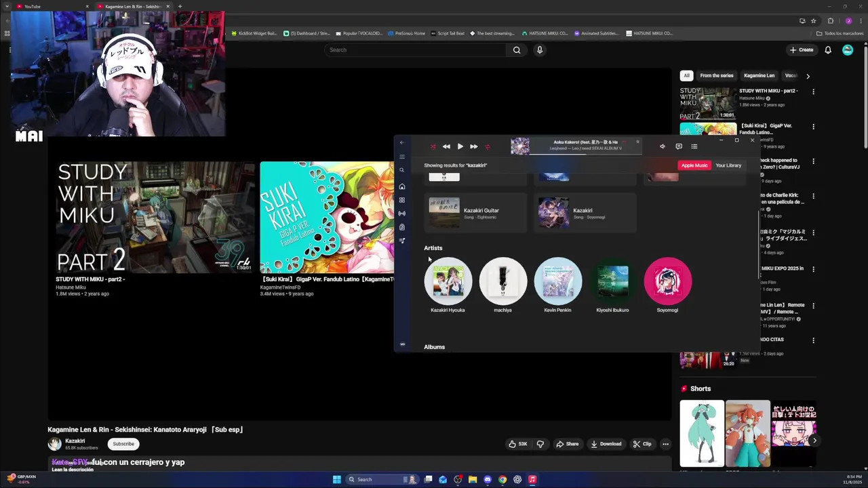
Task: Click the YouTube search field
Action: click(415, 49)
